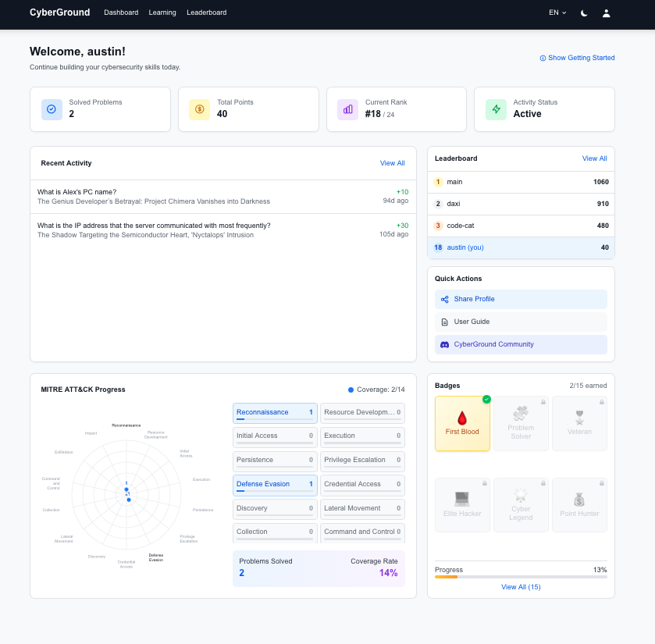The image size is (655, 644).
Task: Open the EN language dropdown
Action: [x=557, y=12]
